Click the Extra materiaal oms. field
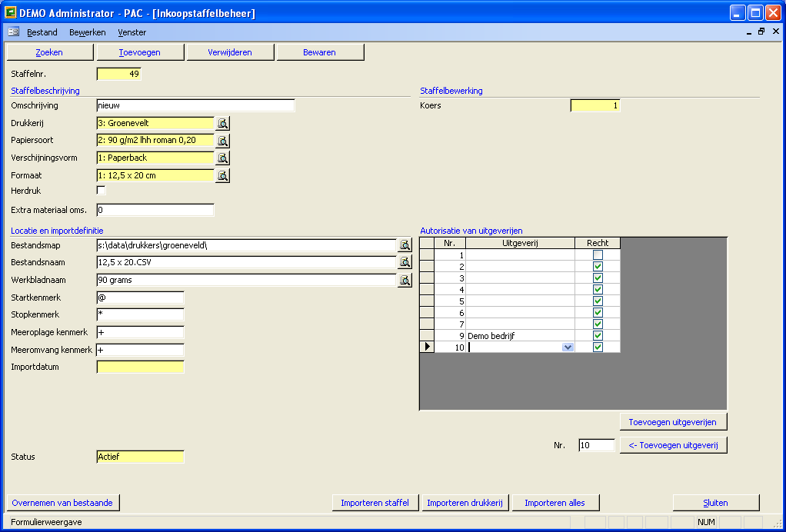786x532 pixels. [155, 210]
